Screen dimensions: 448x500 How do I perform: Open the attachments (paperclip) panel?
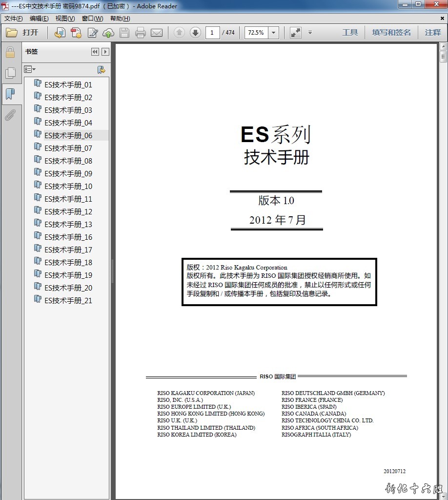[x=10, y=115]
